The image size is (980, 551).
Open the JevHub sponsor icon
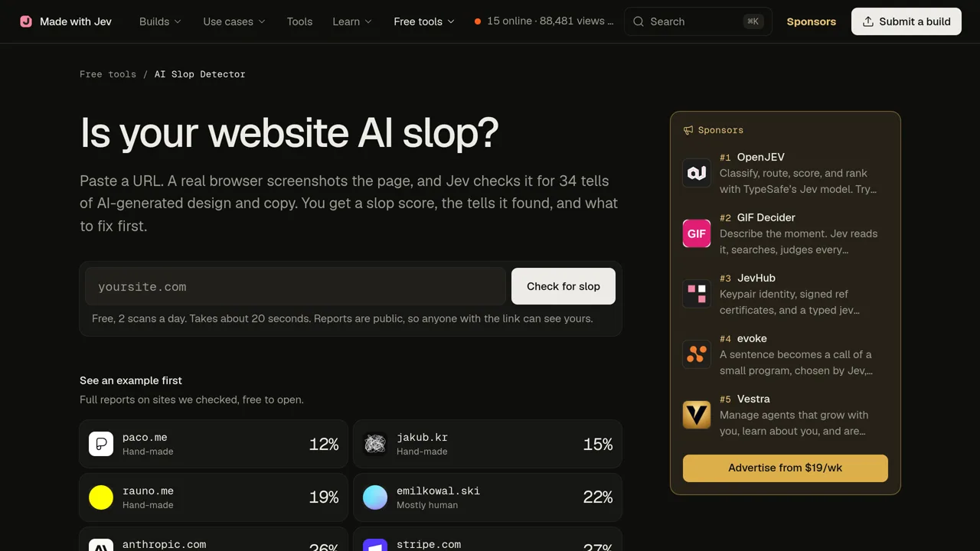(697, 294)
